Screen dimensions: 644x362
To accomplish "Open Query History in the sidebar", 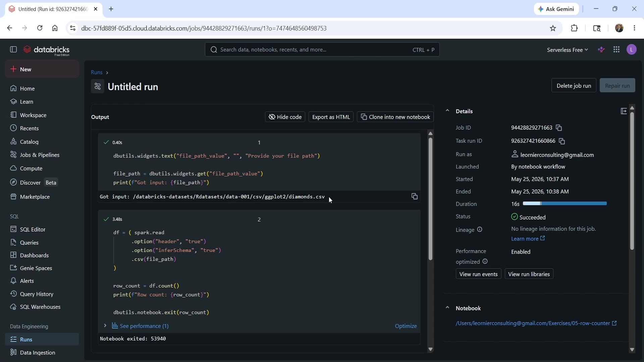I will pos(42,294).
